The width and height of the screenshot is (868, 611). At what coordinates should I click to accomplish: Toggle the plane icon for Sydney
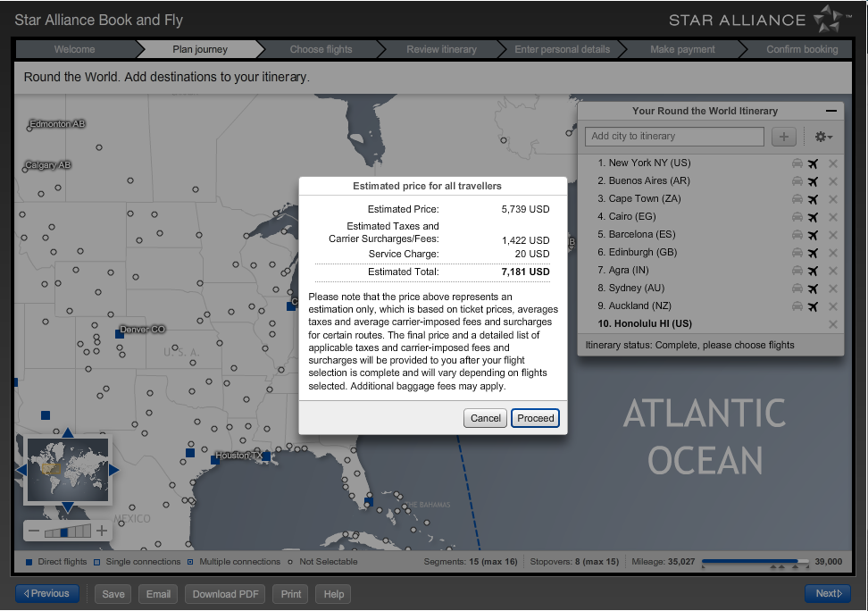pos(813,289)
